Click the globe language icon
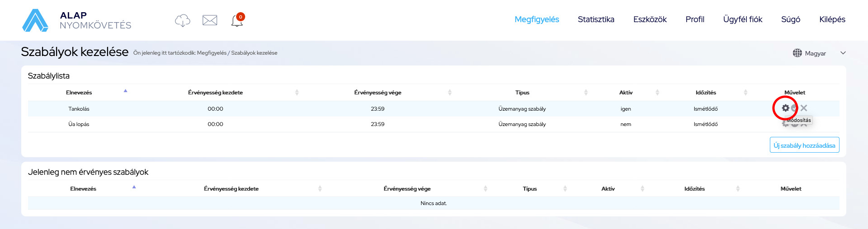 (797, 53)
